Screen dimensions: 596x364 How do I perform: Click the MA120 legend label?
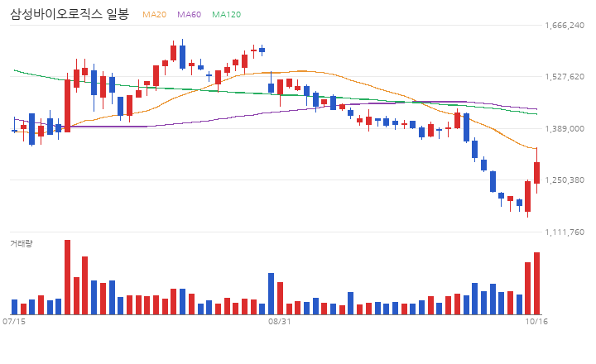click(x=226, y=14)
